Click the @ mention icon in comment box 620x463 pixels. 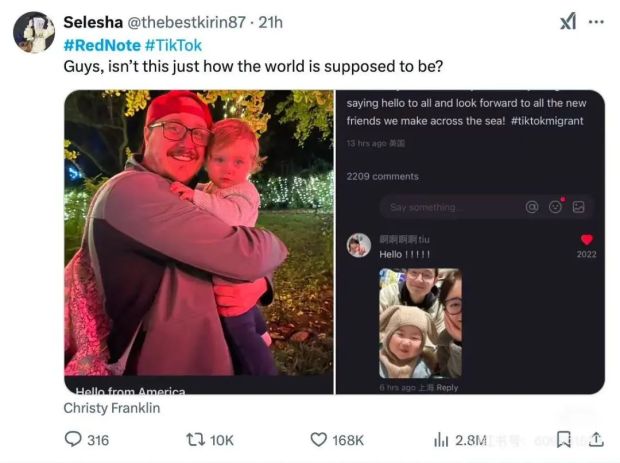pyautogui.click(x=532, y=207)
